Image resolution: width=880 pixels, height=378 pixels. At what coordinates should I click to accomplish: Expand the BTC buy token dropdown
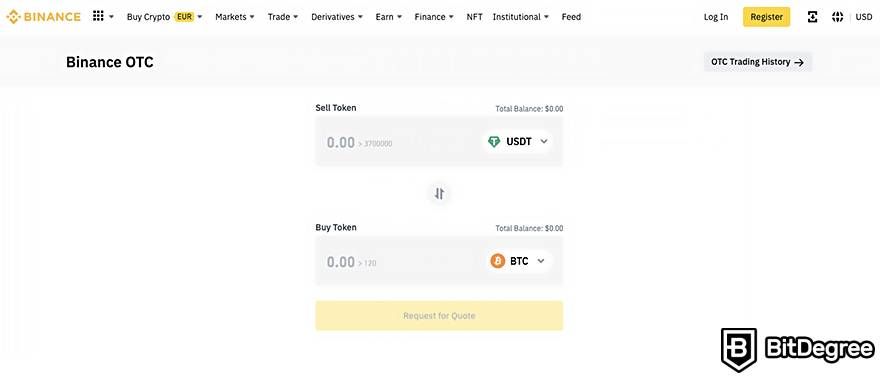point(519,261)
